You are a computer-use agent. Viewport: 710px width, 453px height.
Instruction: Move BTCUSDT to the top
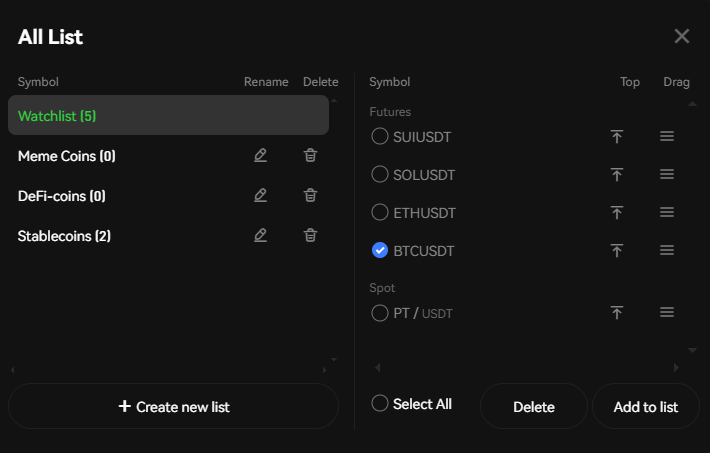pyautogui.click(x=617, y=250)
